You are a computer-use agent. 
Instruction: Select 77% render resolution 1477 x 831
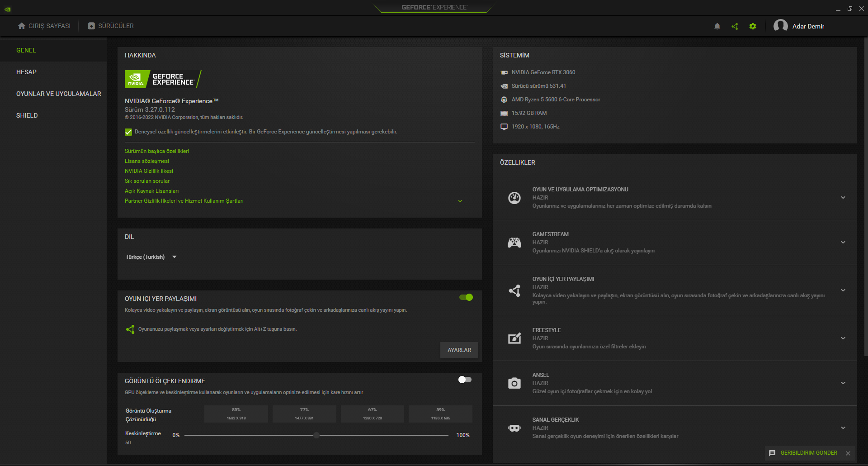(x=304, y=414)
